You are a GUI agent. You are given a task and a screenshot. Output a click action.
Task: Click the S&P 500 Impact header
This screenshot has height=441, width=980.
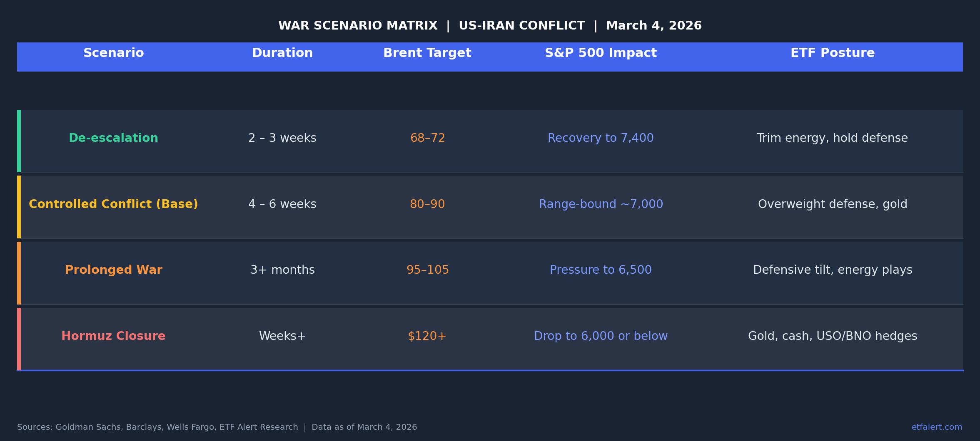601,53
